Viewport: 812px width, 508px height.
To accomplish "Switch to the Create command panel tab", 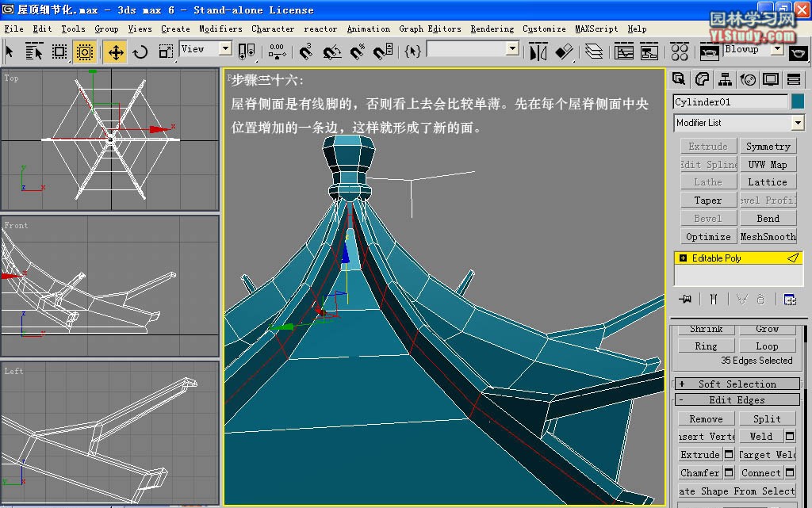I will [679, 79].
